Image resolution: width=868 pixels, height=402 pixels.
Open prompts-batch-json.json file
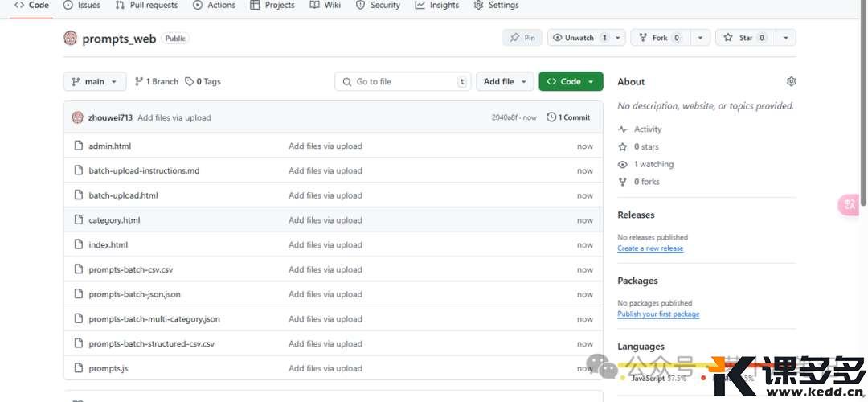pyautogui.click(x=134, y=294)
